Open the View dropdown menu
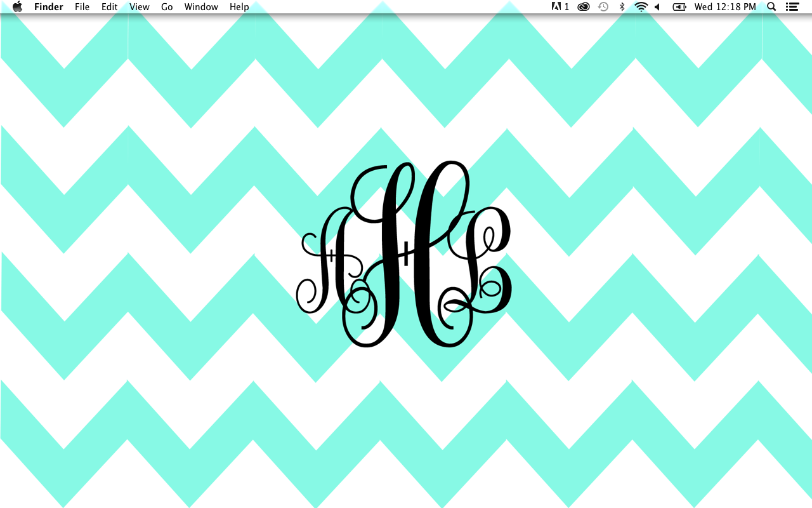 click(x=139, y=6)
